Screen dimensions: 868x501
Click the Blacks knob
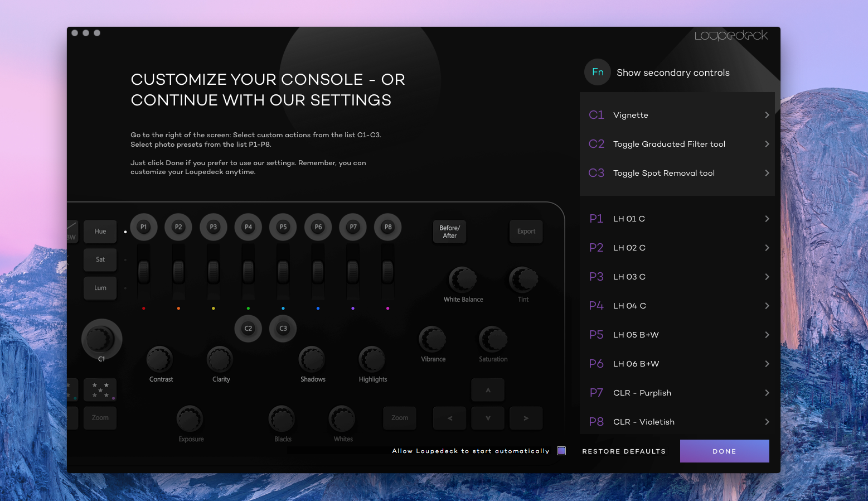tap(282, 419)
